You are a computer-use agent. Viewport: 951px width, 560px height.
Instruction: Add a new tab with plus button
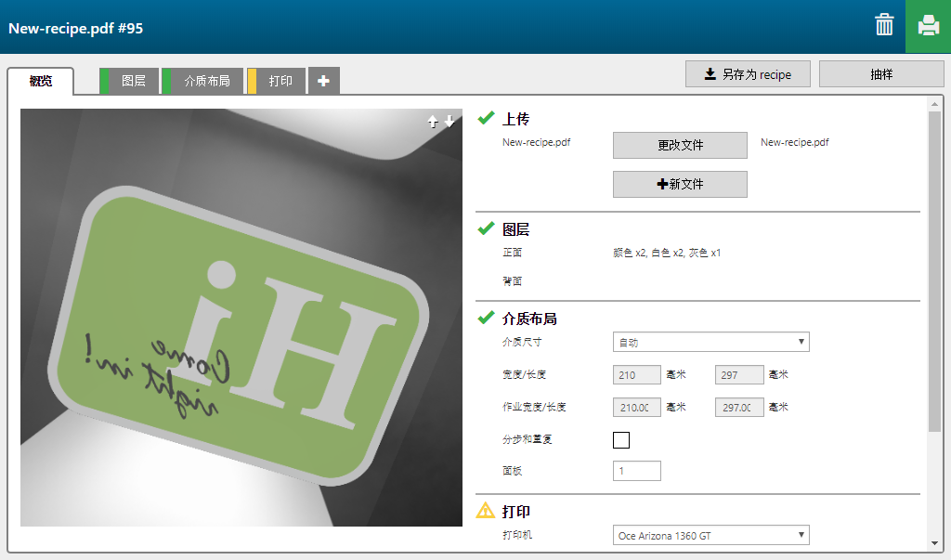pyautogui.click(x=324, y=81)
